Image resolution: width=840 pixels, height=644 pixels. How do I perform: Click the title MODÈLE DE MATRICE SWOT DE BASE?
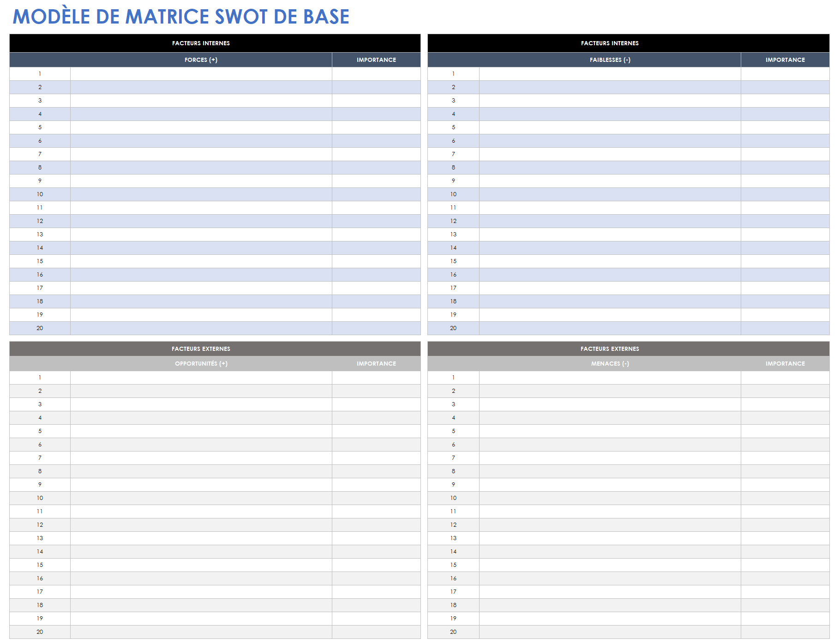pyautogui.click(x=181, y=17)
